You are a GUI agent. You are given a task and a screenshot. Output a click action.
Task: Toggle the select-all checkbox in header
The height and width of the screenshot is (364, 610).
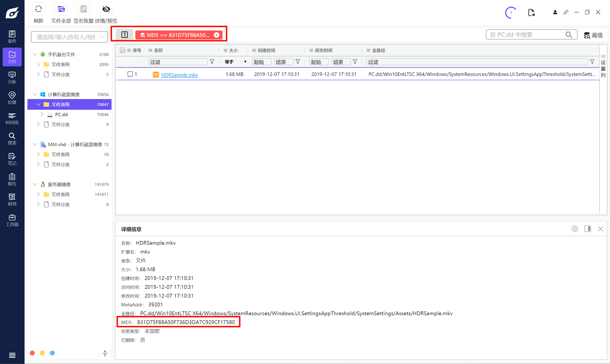point(122,50)
